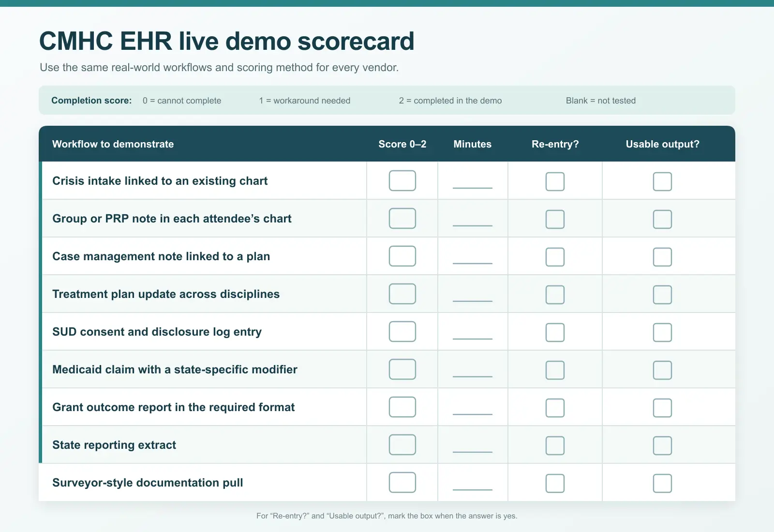Select score box for Treatment plan update
The width and height of the screenshot is (774, 532).
coord(402,294)
